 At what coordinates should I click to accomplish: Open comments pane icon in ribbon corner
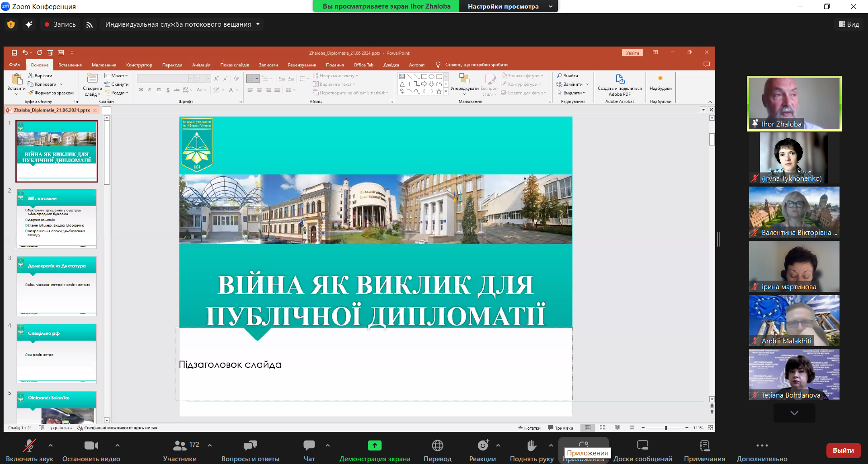click(707, 65)
